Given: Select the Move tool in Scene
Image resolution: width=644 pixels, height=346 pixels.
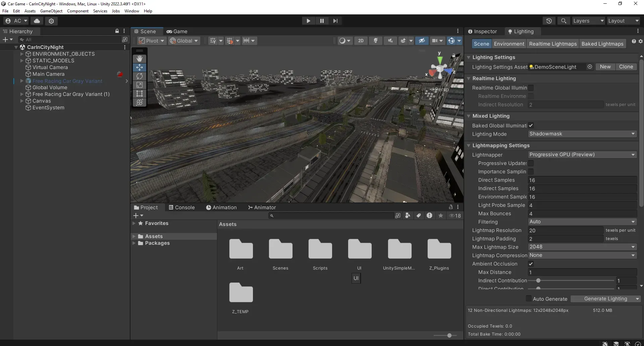Looking at the screenshot, I should coord(140,67).
